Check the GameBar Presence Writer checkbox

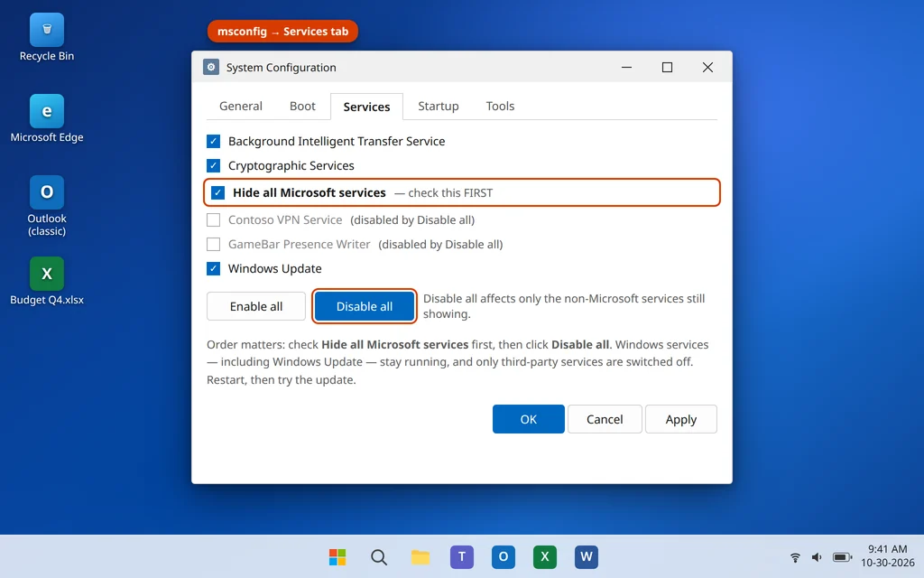pyautogui.click(x=213, y=244)
